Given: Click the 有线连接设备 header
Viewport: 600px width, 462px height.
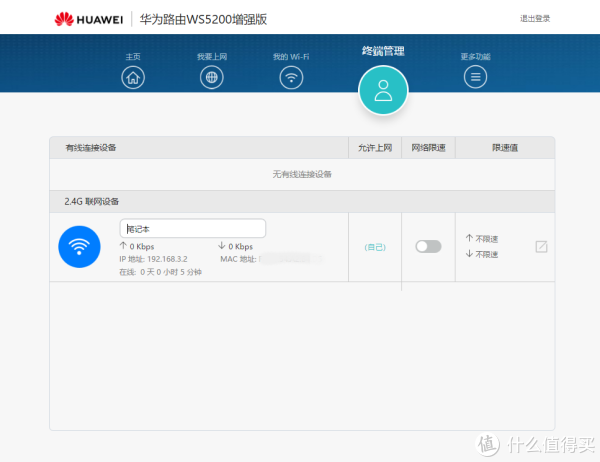Looking at the screenshot, I should pos(91,148).
